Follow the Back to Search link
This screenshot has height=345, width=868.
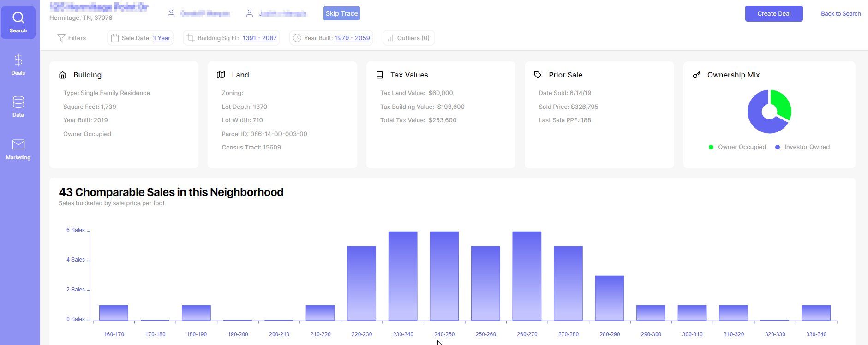[x=841, y=13]
